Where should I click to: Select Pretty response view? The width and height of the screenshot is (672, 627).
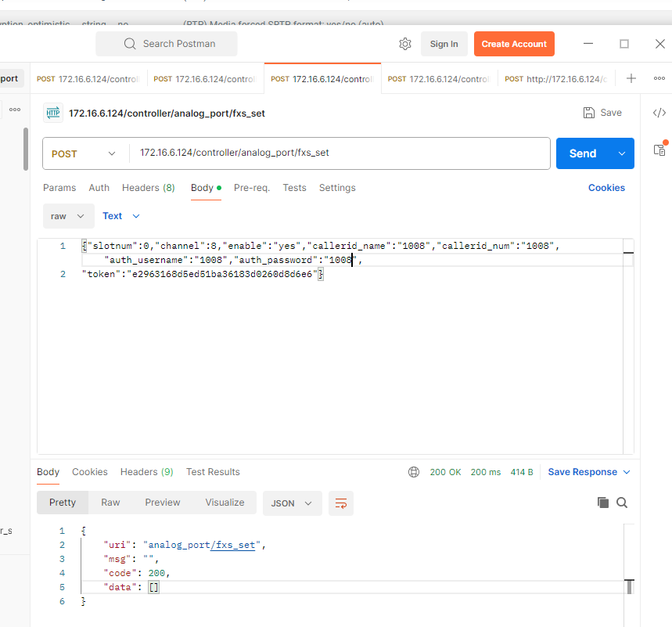pyautogui.click(x=63, y=503)
